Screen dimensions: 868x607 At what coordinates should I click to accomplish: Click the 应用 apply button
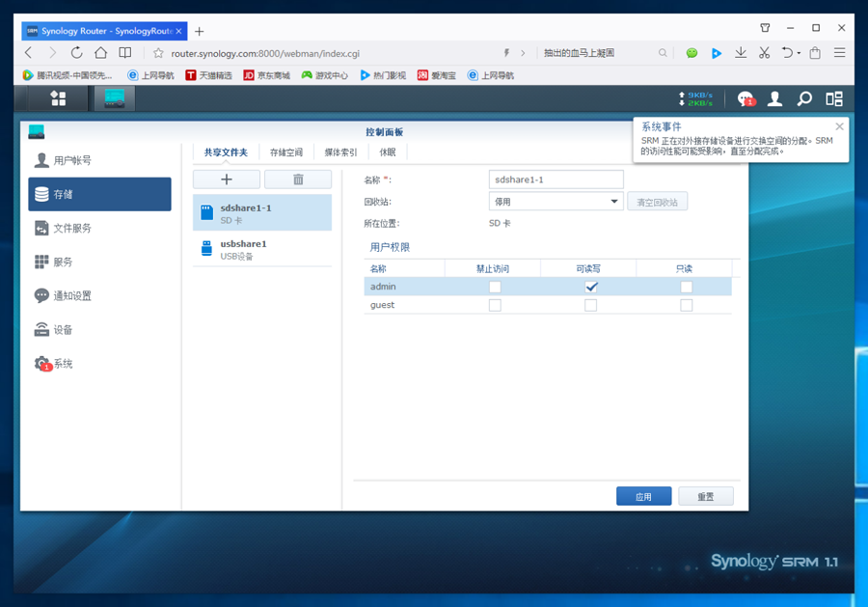tap(643, 497)
